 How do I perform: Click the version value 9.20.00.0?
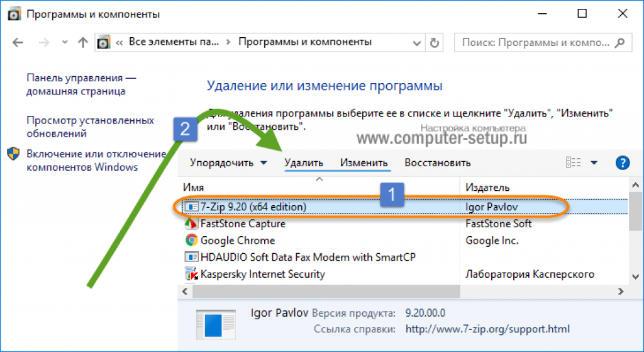[x=425, y=314]
